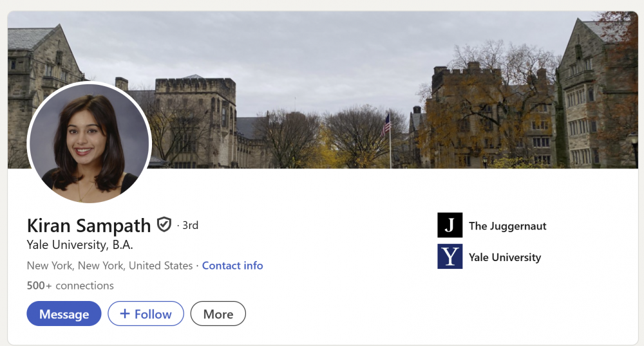The height and width of the screenshot is (346, 644).
Task: Click the name Kiran Sampath heading
Action: [x=89, y=226]
